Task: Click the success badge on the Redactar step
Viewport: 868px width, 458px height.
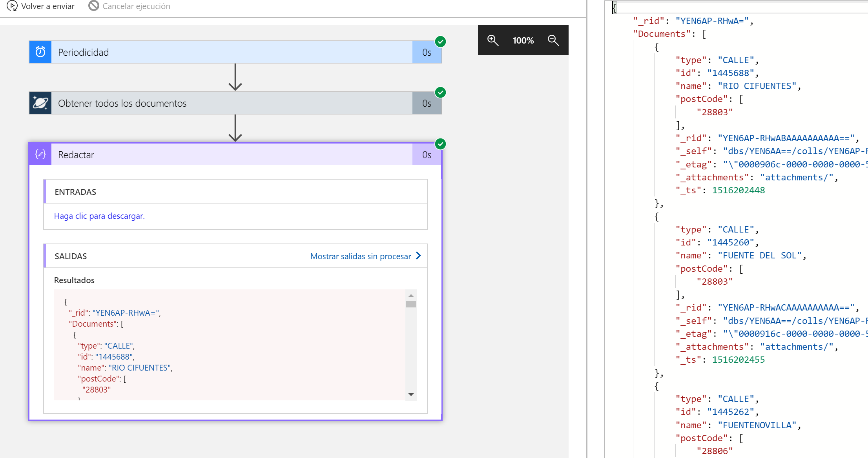Action: point(440,144)
